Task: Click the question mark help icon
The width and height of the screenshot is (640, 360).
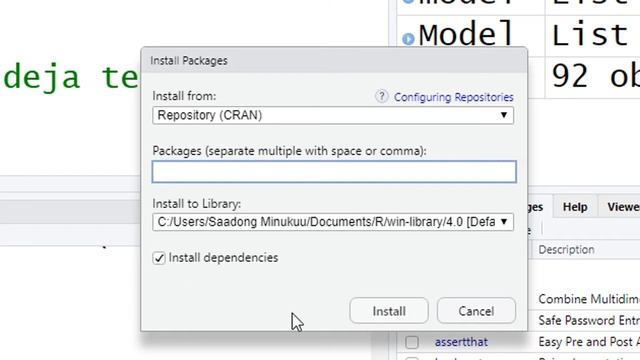Action: pos(382,97)
